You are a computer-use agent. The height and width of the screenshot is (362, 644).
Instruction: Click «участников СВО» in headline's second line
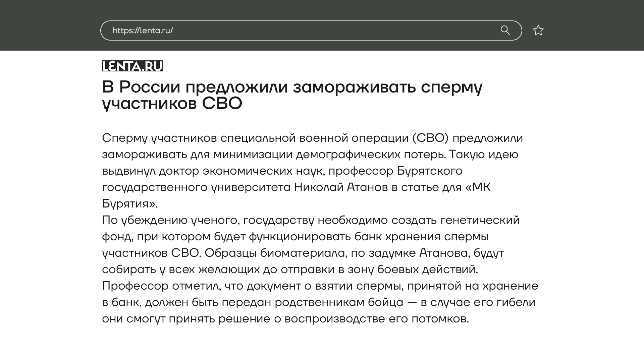point(172,104)
